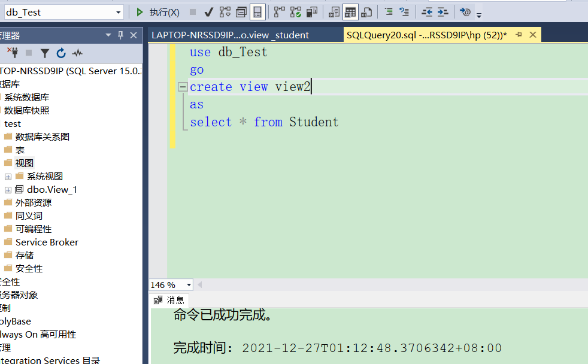Screen dimensions: 588x364
Task: Select the 同义词 folder
Action: [x=29, y=216]
